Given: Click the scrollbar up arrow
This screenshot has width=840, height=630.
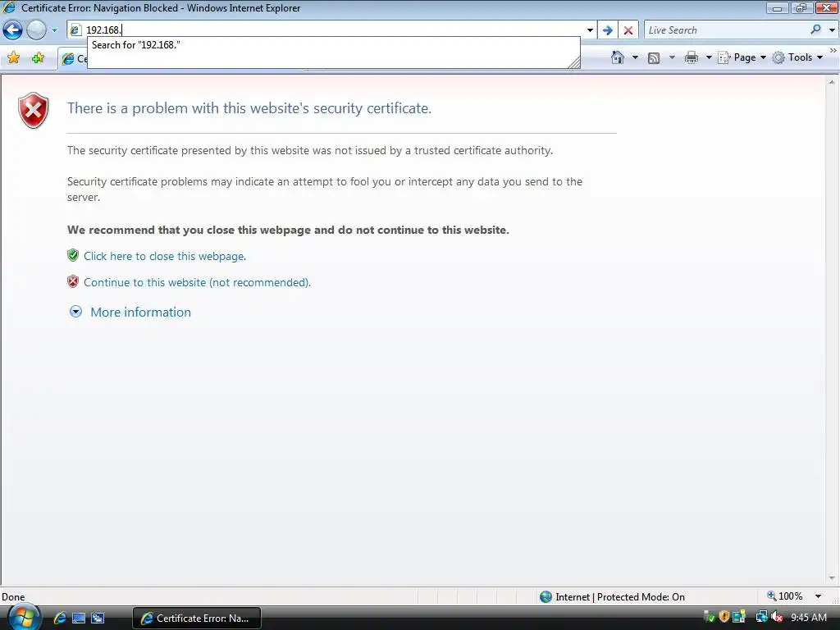Looking at the screenshot, I should pos(832,83).
